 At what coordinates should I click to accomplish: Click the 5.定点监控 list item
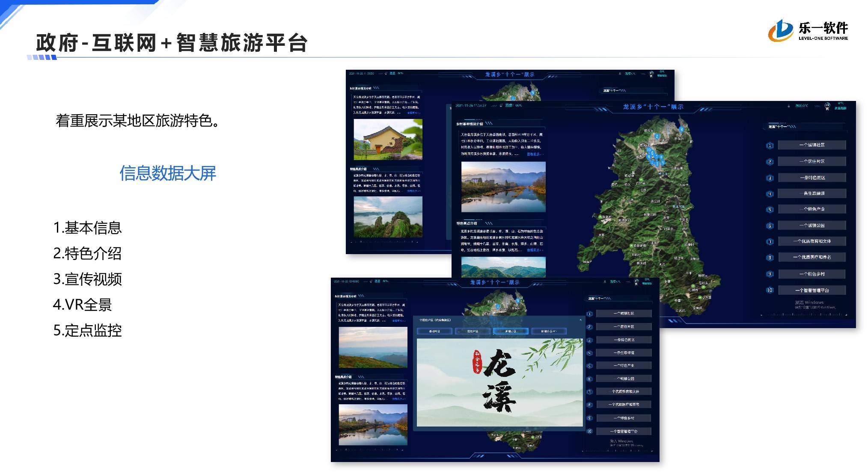pos(87,330)
